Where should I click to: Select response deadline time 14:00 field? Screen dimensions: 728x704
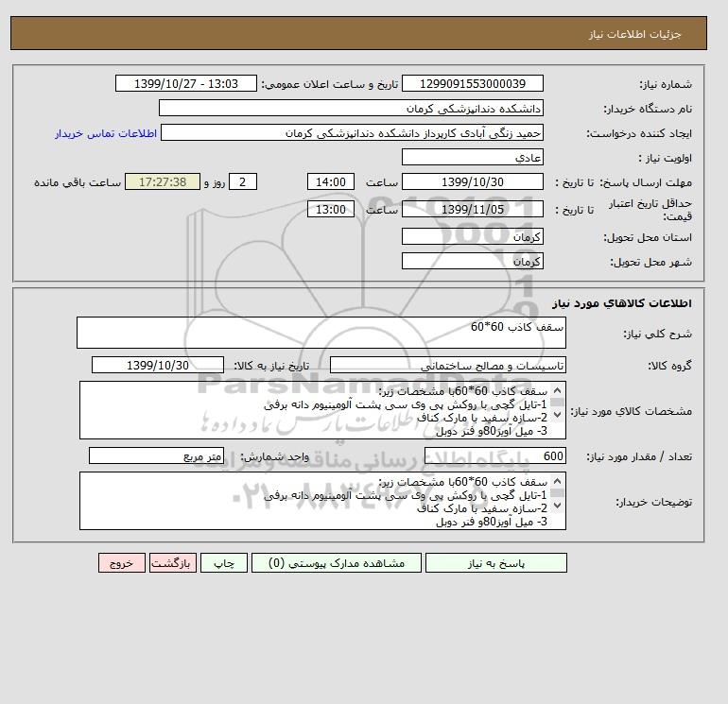point(331,182)
